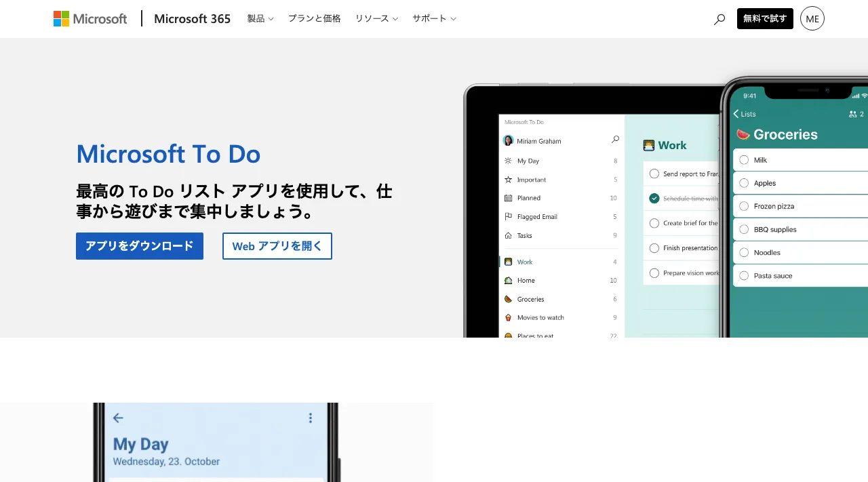
Task: Select Important list in tablet sidebar
Action: [560, 180]
